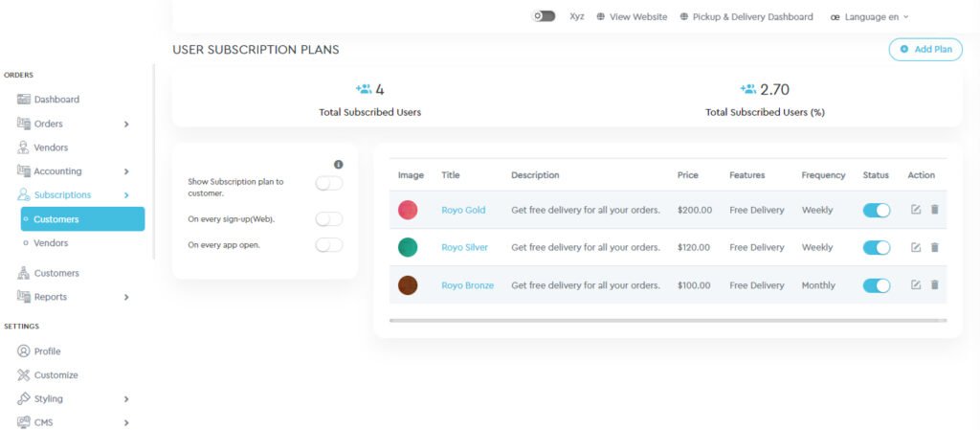Click the edit icon for Royo Gold

coord(916,210)
